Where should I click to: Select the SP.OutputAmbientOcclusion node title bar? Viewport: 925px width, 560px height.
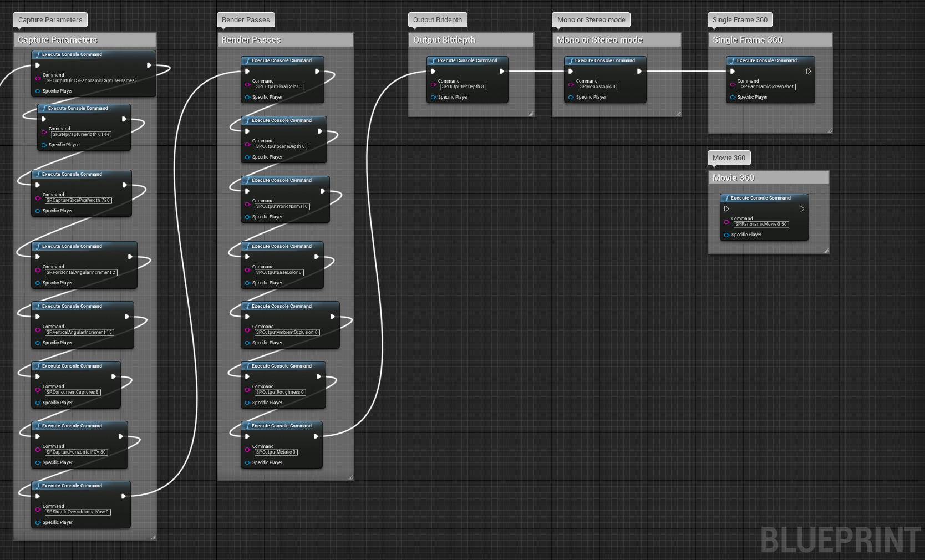(x=290, y=307)
